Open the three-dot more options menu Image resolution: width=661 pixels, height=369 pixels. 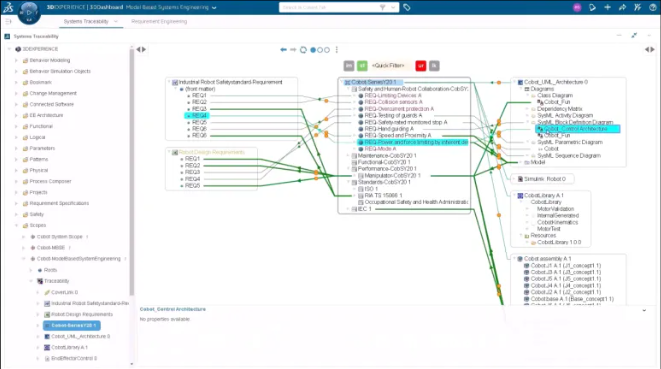click(336, 50)
